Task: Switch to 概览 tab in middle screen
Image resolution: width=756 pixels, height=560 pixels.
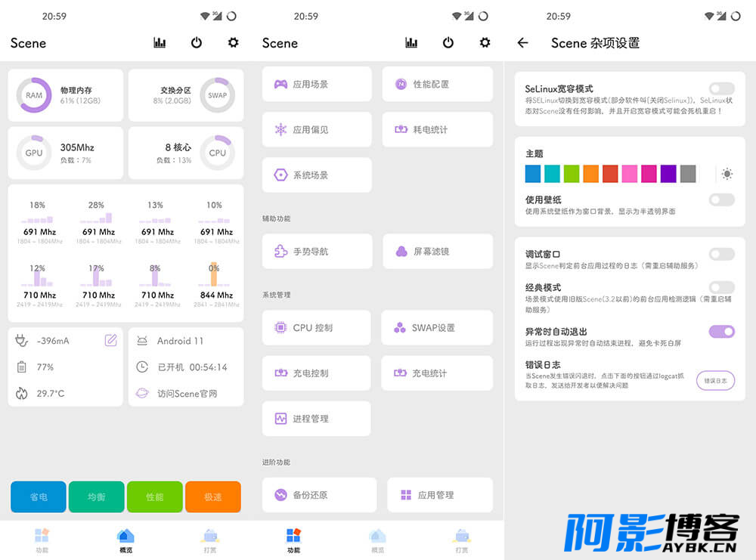Action: pyautogui.click(x=377, y=540)
